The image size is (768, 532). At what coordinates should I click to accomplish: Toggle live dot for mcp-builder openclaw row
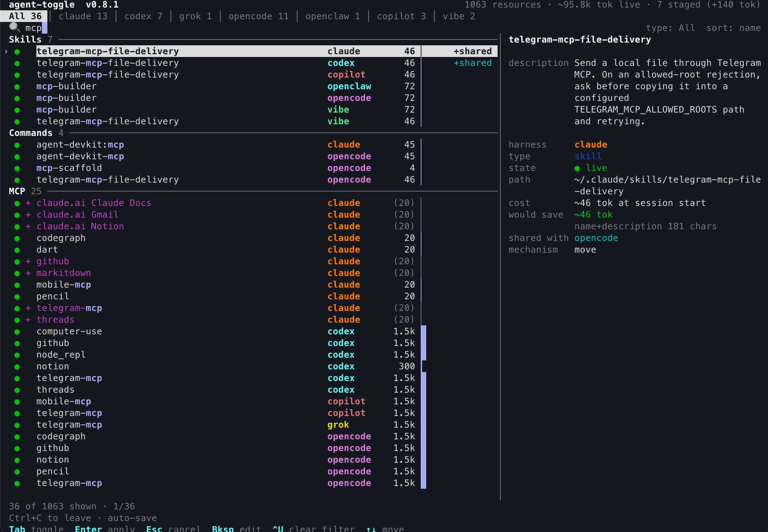pyautogui.click(x=17, y=87)
